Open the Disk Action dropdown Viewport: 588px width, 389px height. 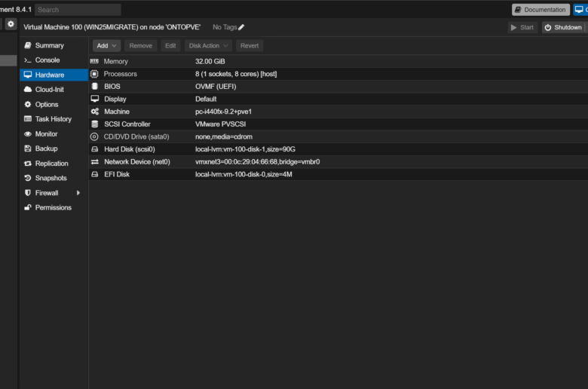[208, 46]
